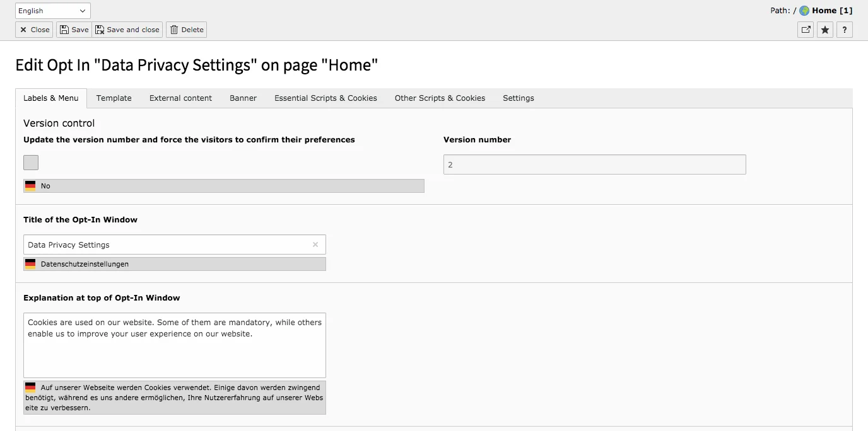Click the X icon inside the Close button
Viewport: 868px width, 431px height.
click(x=22, y=29)
